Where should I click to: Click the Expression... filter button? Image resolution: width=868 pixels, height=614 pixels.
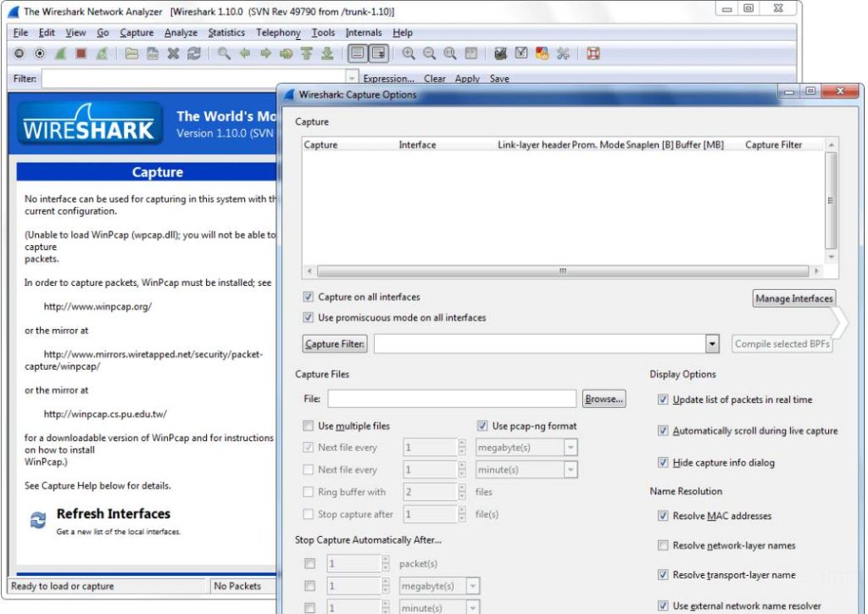[x=388, y=79]
